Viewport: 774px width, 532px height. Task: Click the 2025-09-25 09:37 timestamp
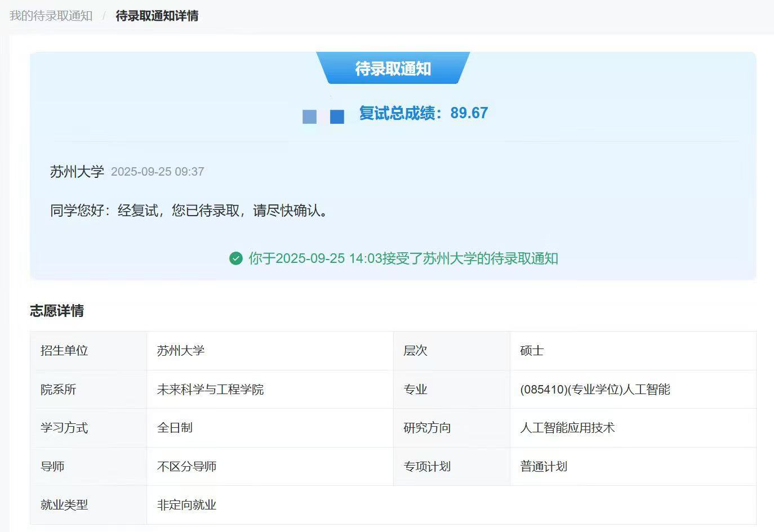[x=157, y=172]
